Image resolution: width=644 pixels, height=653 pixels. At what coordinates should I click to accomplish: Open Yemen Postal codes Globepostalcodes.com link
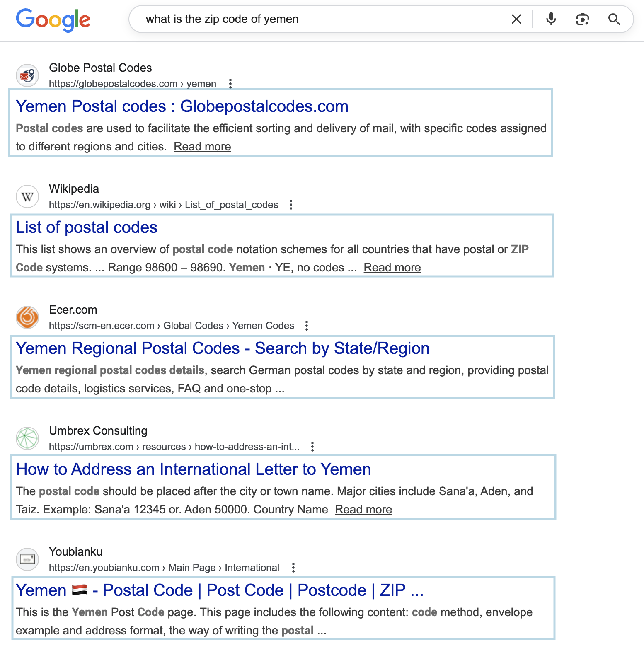182,106
